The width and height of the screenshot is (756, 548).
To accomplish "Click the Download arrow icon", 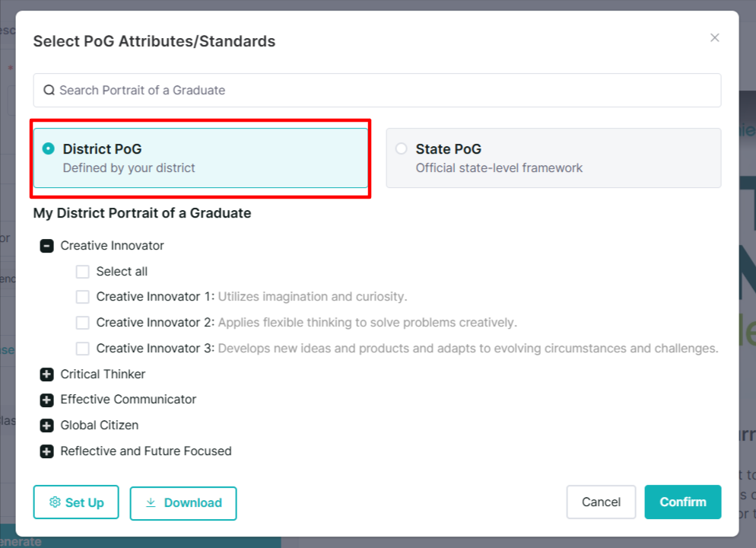I will coord(151,502).
